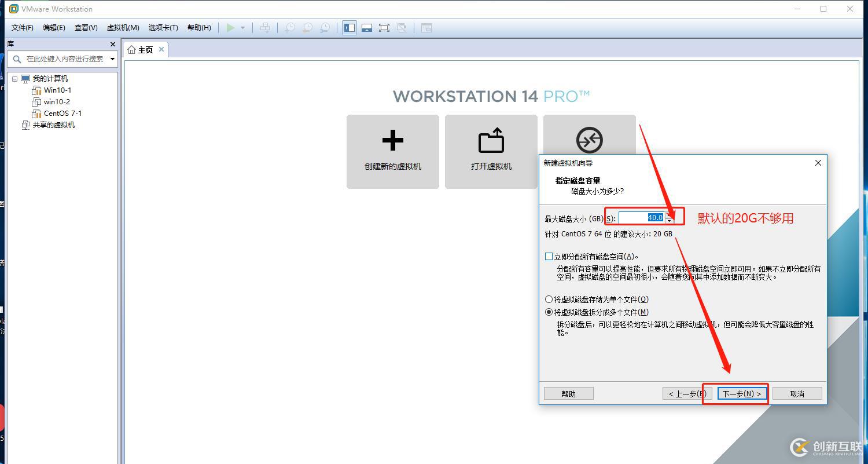
Task: Select 共享的虚拟机 in the library tree
Action: (54, 125)
